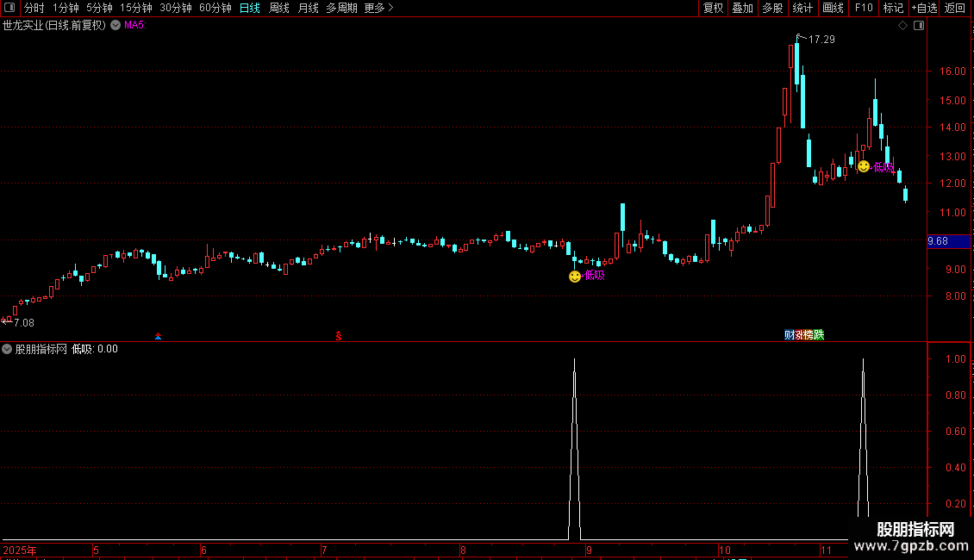Switch to 日线 daily chart

click(x=250, y=8)
